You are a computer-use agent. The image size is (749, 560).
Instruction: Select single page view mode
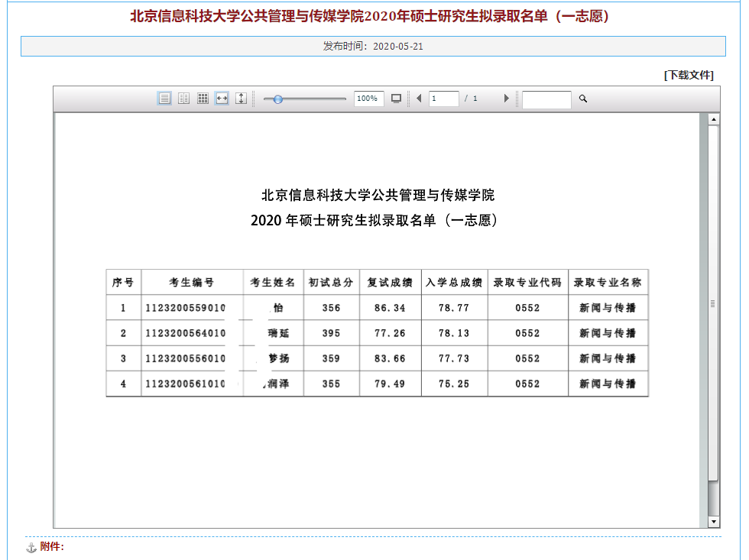(x=164, y=99)
